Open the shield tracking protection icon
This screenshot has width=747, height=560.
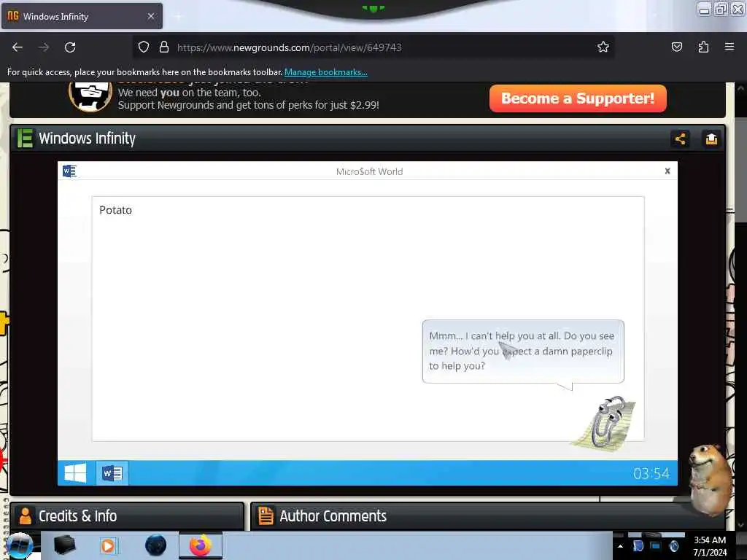point(144,47)
